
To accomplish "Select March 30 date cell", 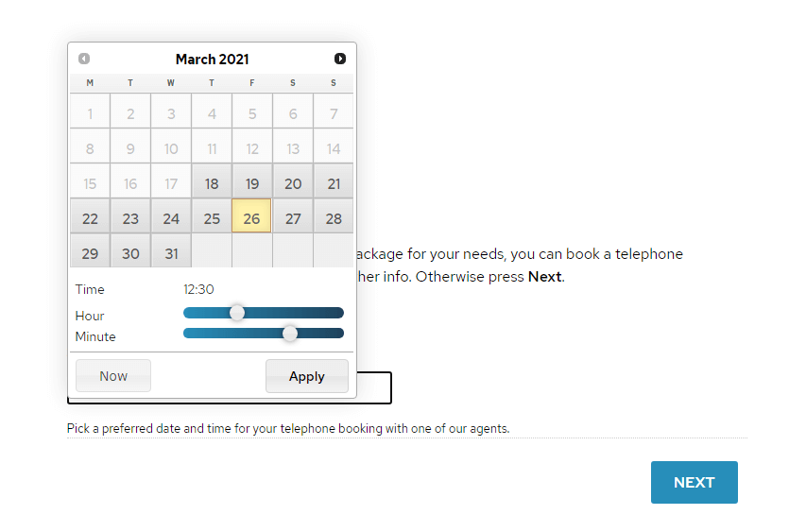I will coord(130,250).
